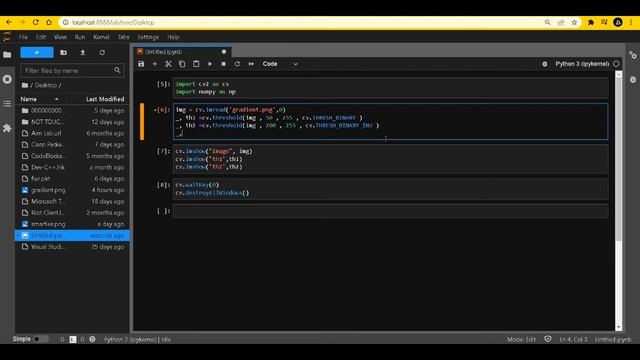Viewport: 640px width, 360px height.
Task: Select gradient.png in file list
Action: (x=72, y=190)
